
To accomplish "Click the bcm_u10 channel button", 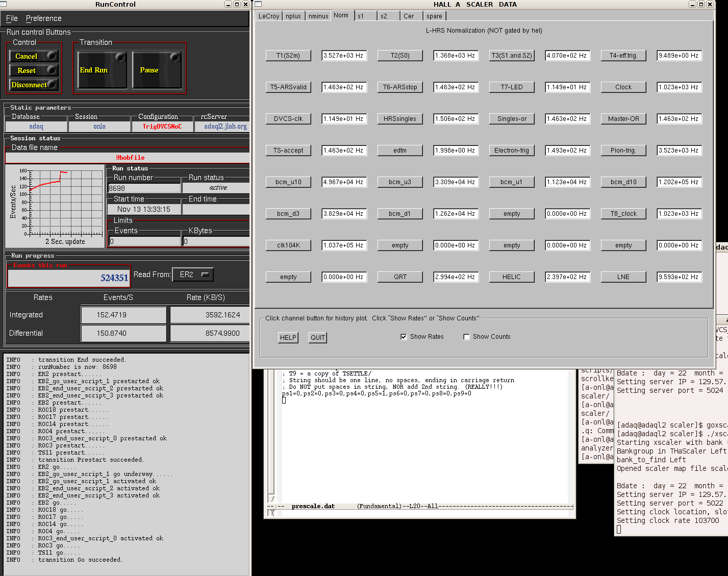I will coord(288,182).
